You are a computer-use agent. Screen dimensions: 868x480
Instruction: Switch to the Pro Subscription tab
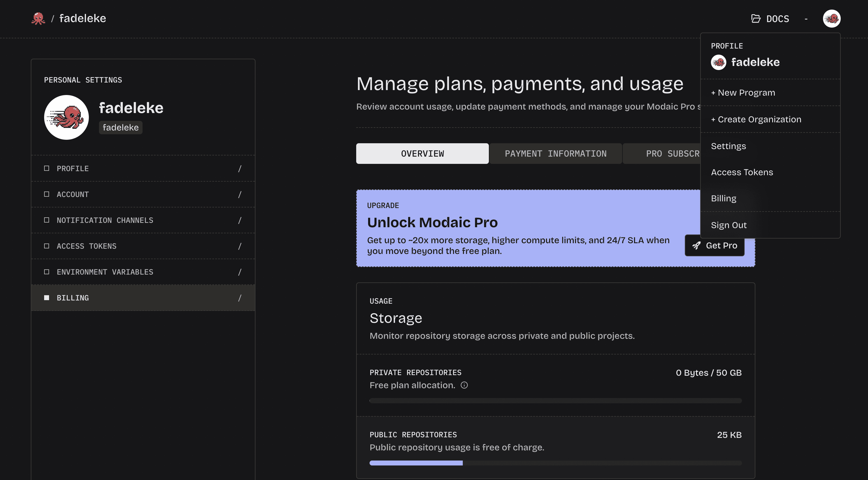[x=661, y=153]
